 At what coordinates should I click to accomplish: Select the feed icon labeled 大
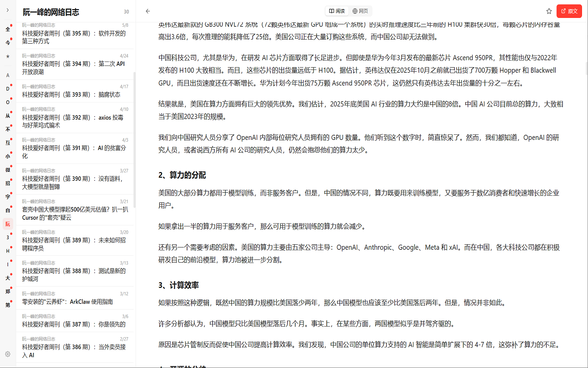(x=8, y=278)
